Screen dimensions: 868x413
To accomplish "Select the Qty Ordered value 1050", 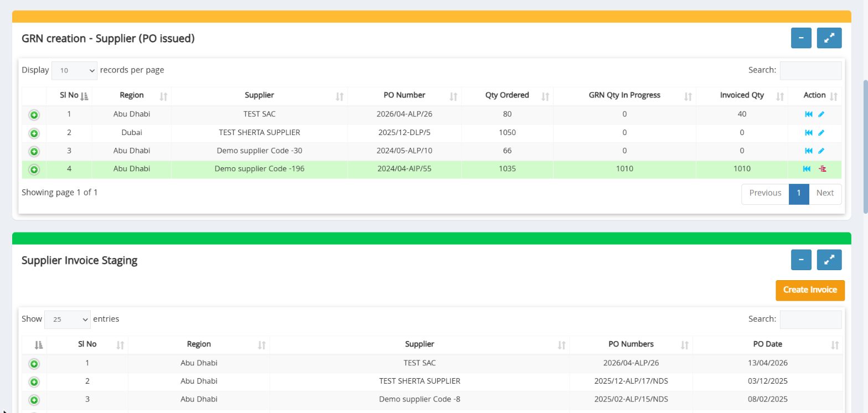I will [x=507, y=132].
